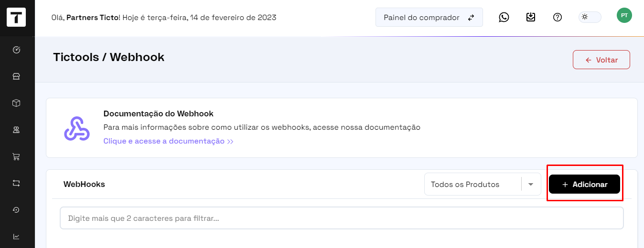Image resolution: width=644 pixels, height=248 pixels.
Task: Open the help question mark icon
Action: click(558, 17)
